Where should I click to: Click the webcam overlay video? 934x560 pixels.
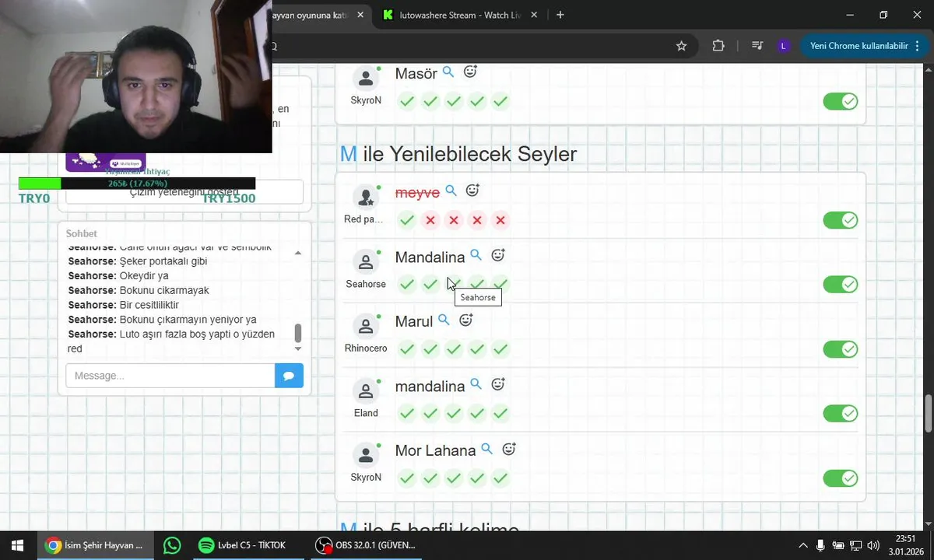pos(136,76)
